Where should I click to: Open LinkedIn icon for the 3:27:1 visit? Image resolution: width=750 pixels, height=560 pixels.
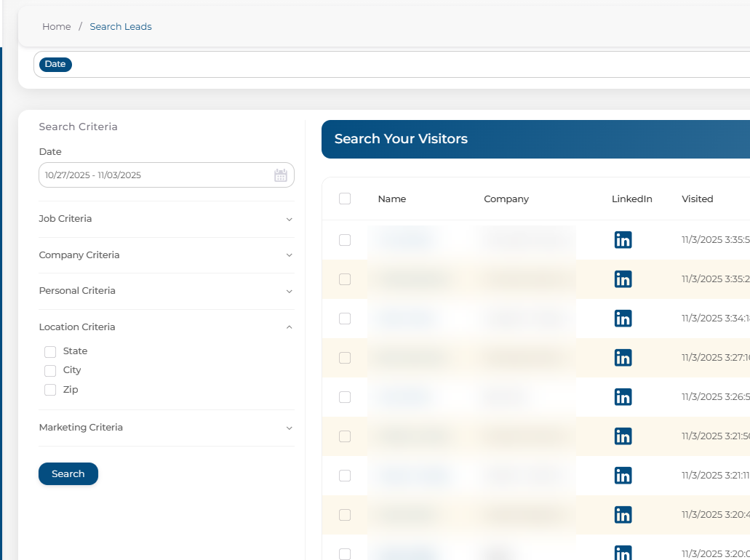623,358
